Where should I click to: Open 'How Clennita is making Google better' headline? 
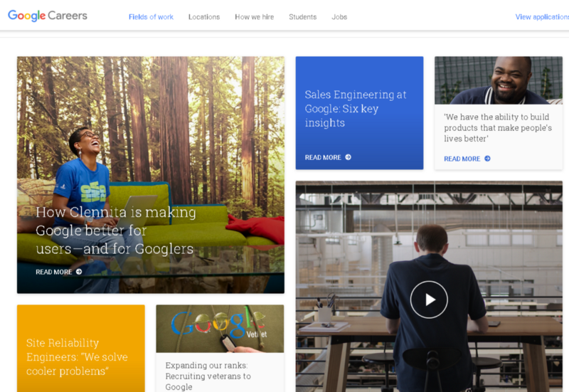[116, 231]
